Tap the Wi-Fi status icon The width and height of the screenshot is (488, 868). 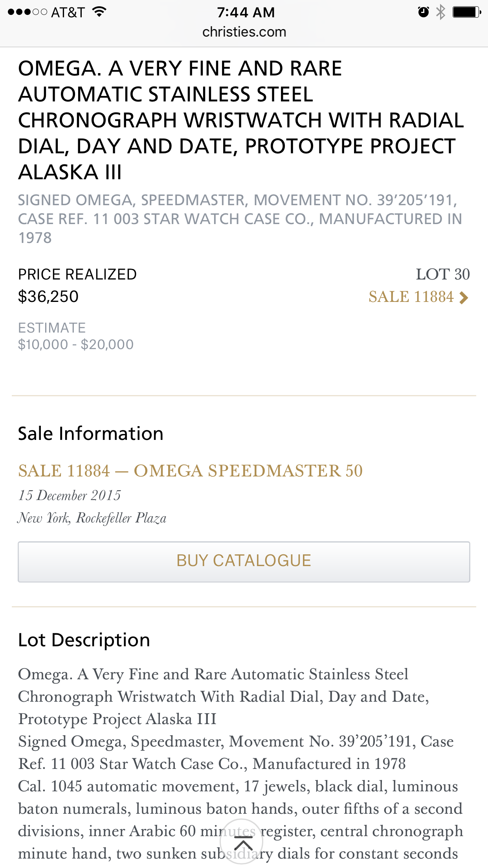[100, 12]
